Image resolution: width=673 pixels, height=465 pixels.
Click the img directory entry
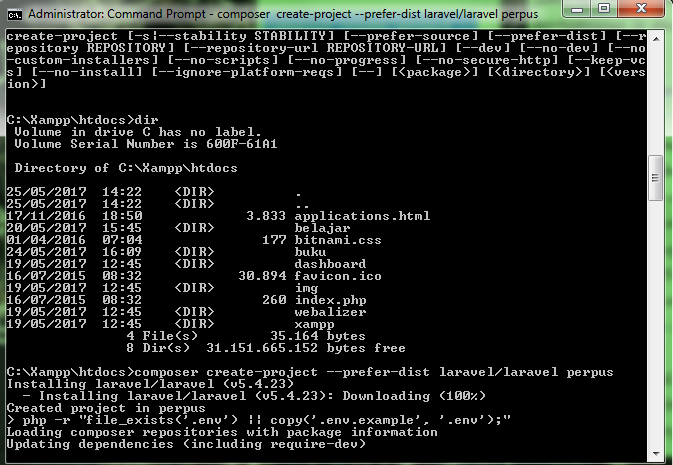click(x=306, y=288)
